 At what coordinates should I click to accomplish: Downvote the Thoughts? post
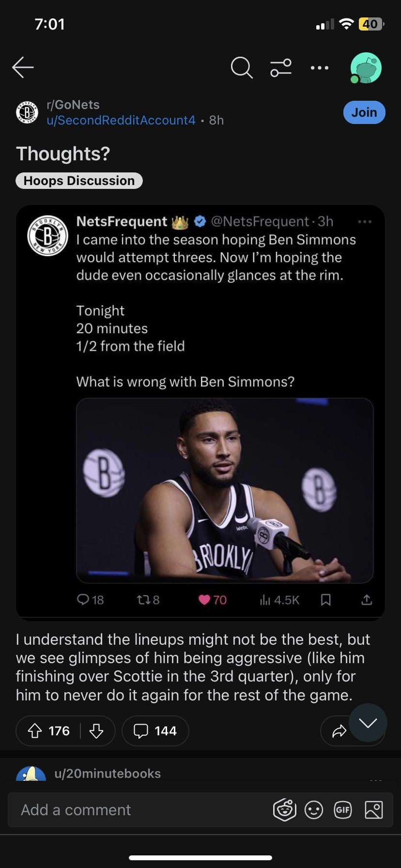click(x=96, y=730)
